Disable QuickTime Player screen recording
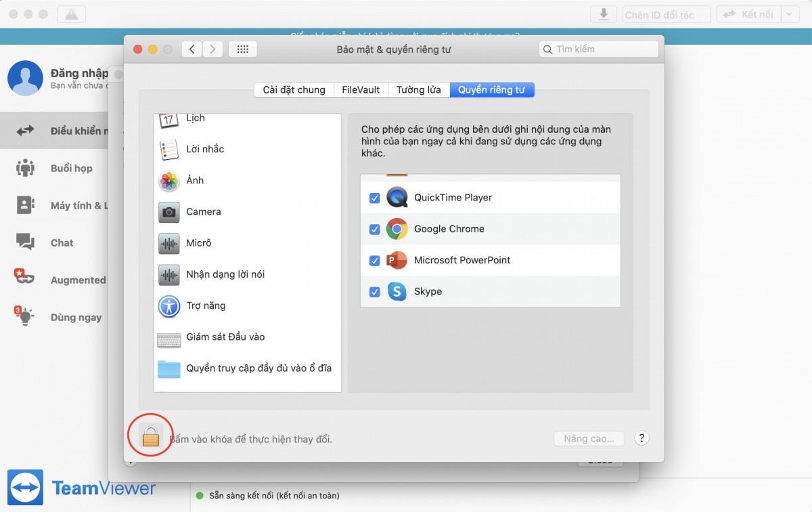The width and height of the screenshot is (812, 512). click(374, 198)
